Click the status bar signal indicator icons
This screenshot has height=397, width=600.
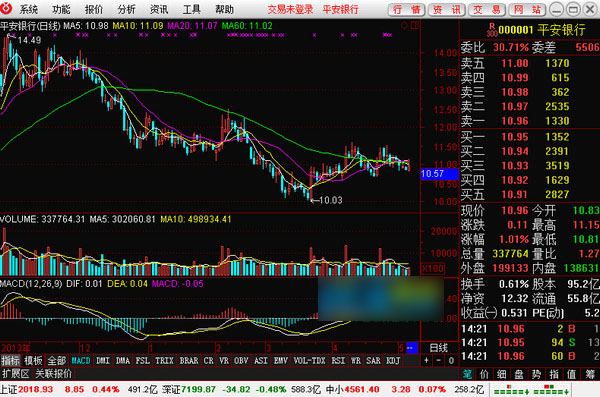[x=531, y=390]
